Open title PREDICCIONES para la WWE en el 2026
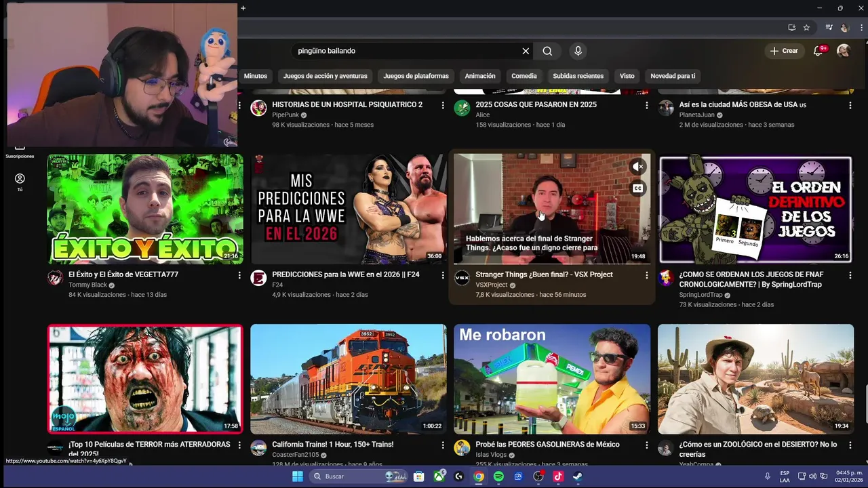The height and width of the screenshot is (488, 868). [346, 274]
